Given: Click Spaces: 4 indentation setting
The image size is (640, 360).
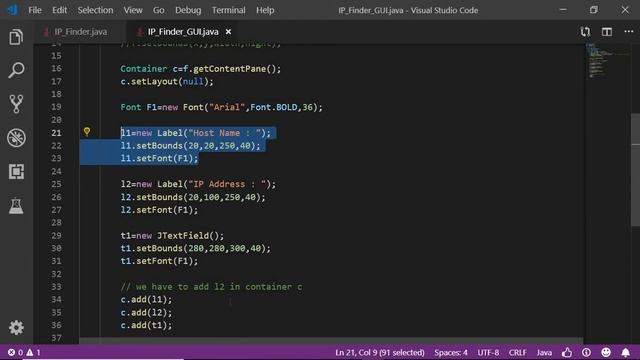Looking at the screenshot, I should click(x=451, y=352).
